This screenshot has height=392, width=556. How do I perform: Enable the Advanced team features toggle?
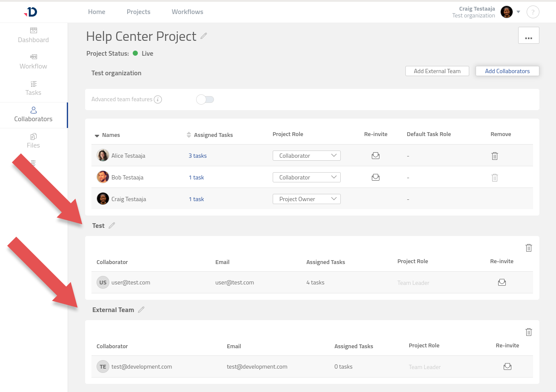pos(205,99)
